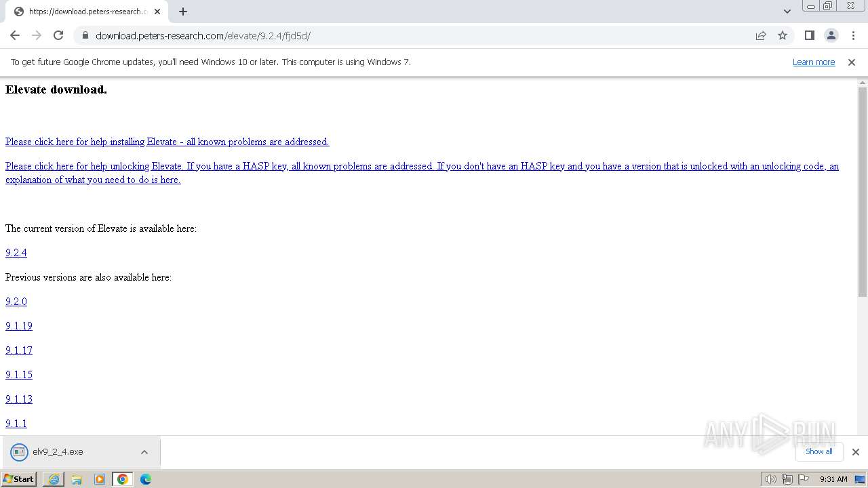Click 'The current version of Elevate' text
The height and width of the screenshot is (488, 868).
click(101, 228)
